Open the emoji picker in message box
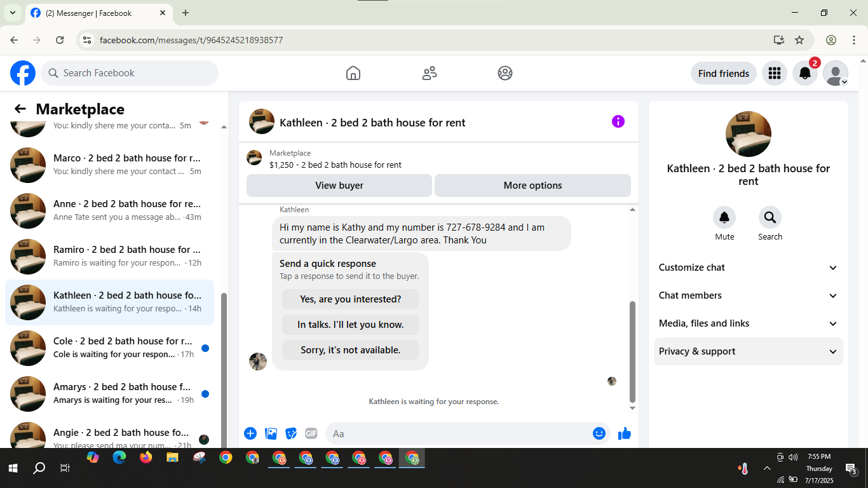Screen dimensions: 868x488 (599, 433)
